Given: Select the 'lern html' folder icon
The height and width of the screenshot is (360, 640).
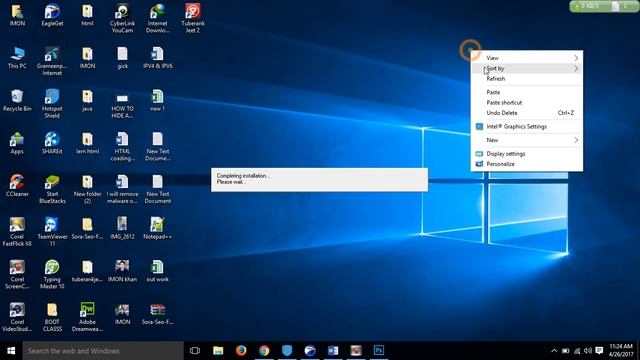Looking at the screenshot, I should pyautogui.click(x=87, y=143).
